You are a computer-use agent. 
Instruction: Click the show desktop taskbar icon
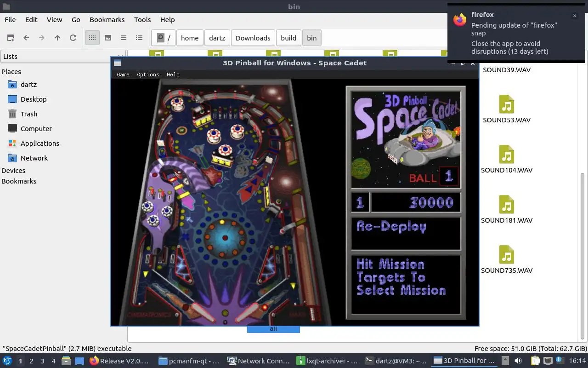pos(79,361)
